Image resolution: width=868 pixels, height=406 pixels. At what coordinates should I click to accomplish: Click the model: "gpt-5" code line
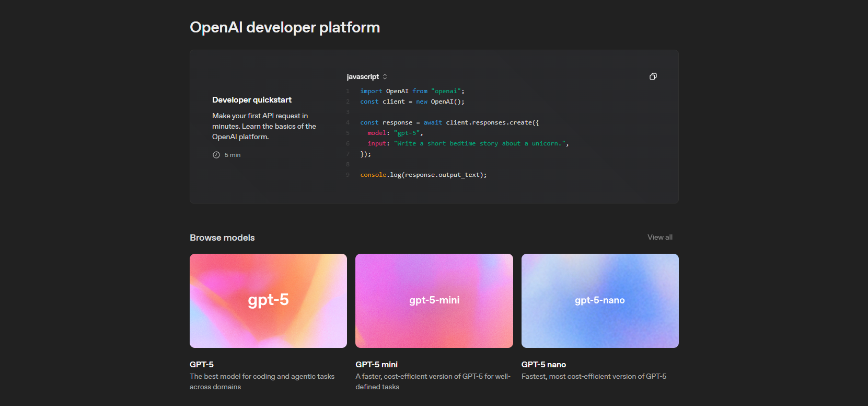[x=395, y=133]
